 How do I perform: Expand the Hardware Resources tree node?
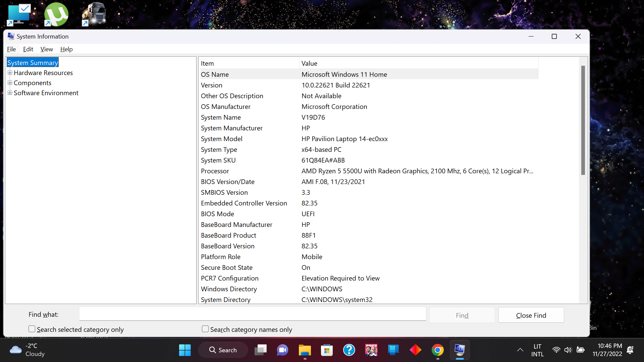[x=10, y=72]
